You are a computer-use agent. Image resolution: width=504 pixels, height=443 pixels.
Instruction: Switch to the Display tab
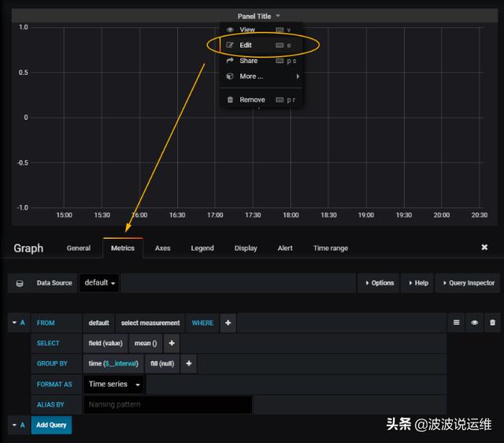click(246, 248)
